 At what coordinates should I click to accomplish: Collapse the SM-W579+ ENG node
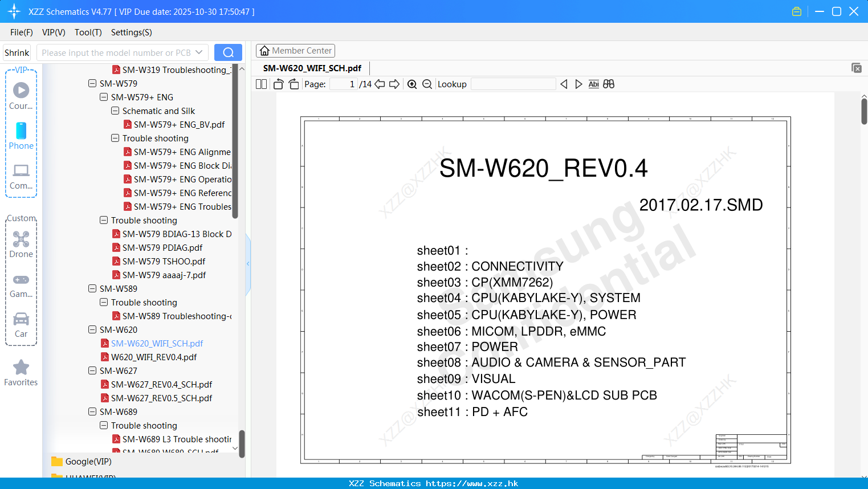click(x=104, y=97)
